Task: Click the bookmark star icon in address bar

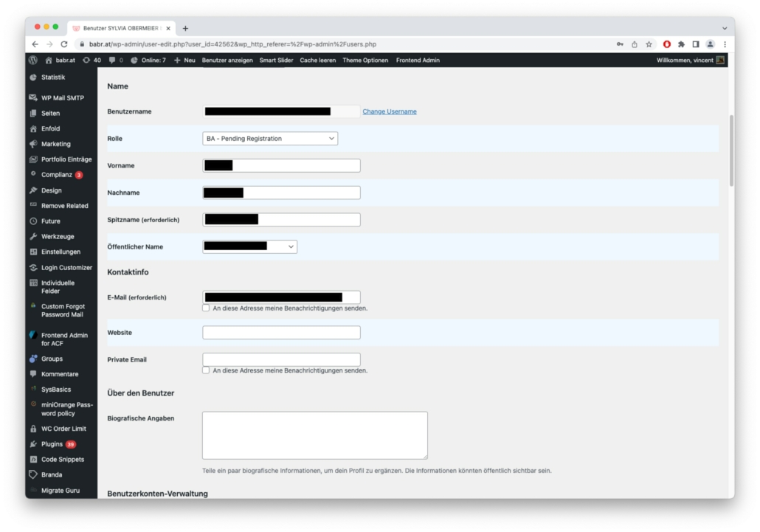Action: click(x=649, y=44)
